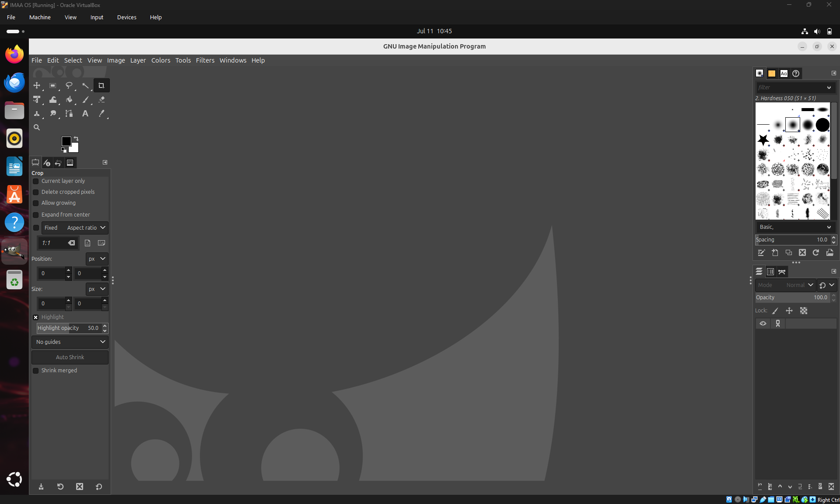Image resolution: width=840 pixels, height=504 pixels.
Task: Open Firefox from the Ubuntu dock
Action: (x=14, y=54)
